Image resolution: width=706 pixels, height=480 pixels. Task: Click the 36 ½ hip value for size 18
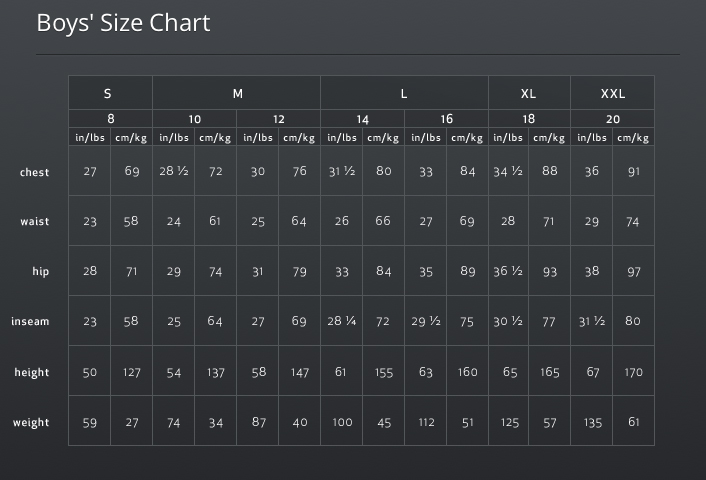pos(508,271)
